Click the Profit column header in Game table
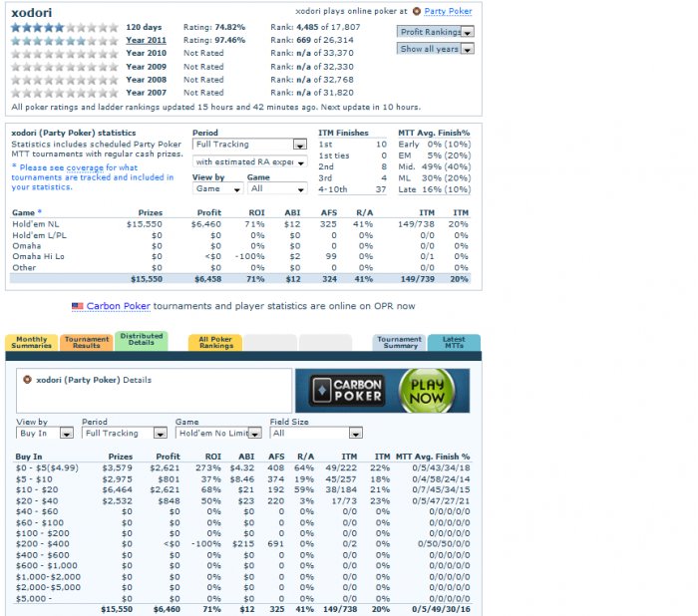698x616 pixels. [209, 212]
